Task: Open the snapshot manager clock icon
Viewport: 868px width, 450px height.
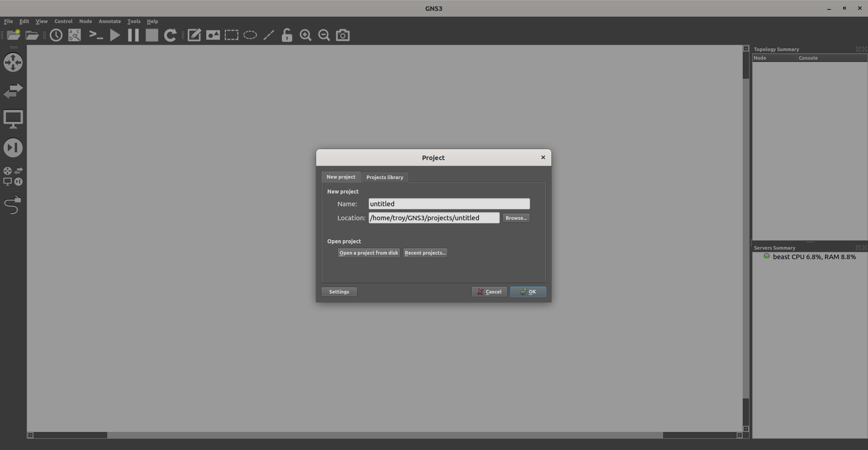Action: [x=56, y=35]
